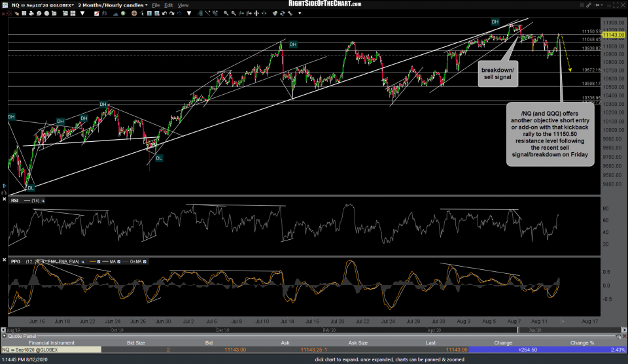Open the multi-chart layout grid icon
Viewport: 628px width, 364px height.
[x=73, y=13]
